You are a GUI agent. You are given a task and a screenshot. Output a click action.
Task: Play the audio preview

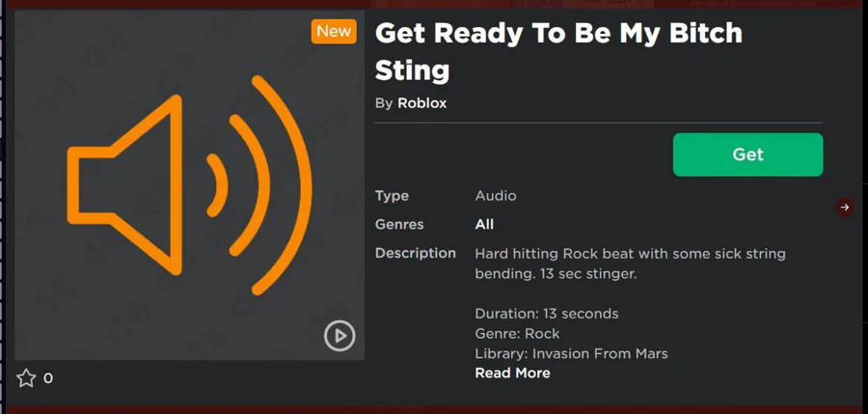click(x=339, y=335)
